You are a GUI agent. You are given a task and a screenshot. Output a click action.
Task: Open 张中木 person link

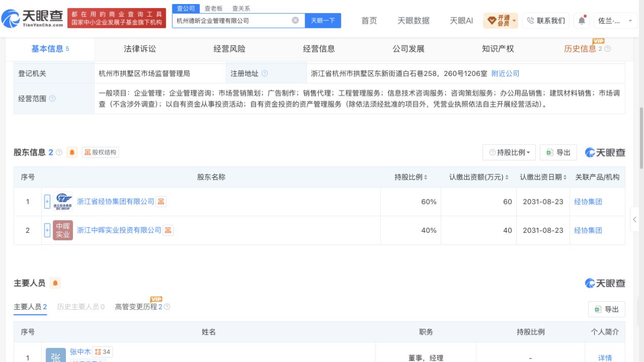coord(80,352)
